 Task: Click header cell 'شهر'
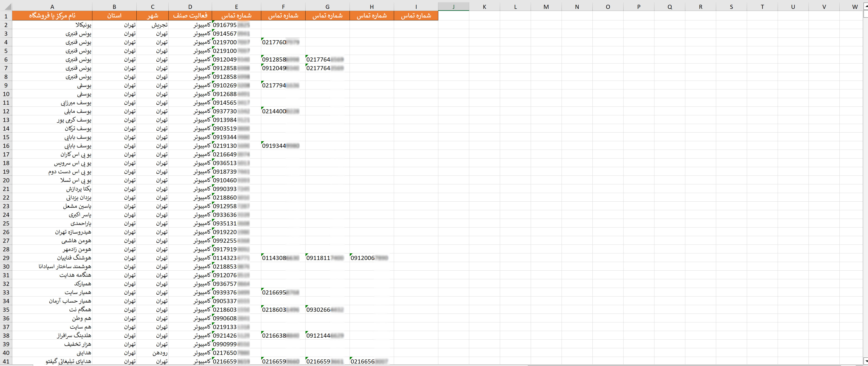click(153, 15)
